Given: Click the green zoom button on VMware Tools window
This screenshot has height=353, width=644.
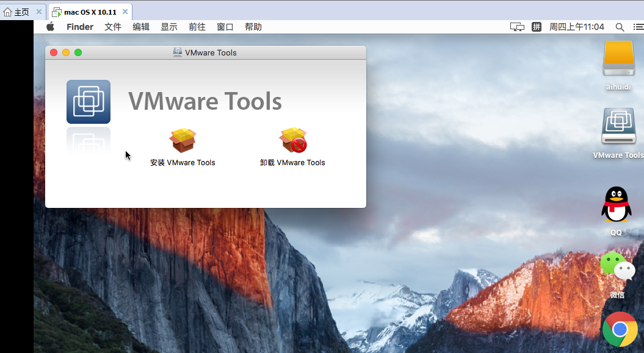Looking at the screenshot, I should [x=78, y=52].
